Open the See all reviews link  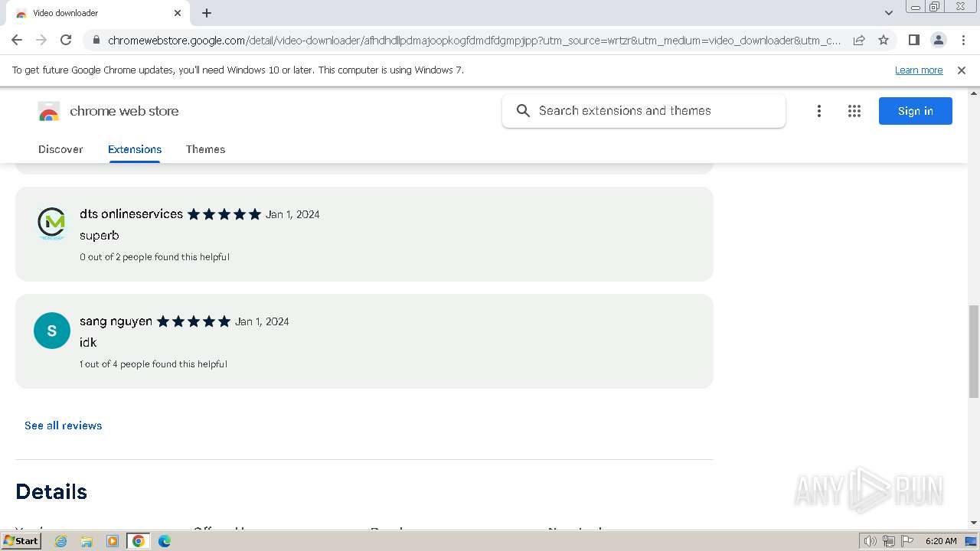pyautogui.click(x=64, y=425)
